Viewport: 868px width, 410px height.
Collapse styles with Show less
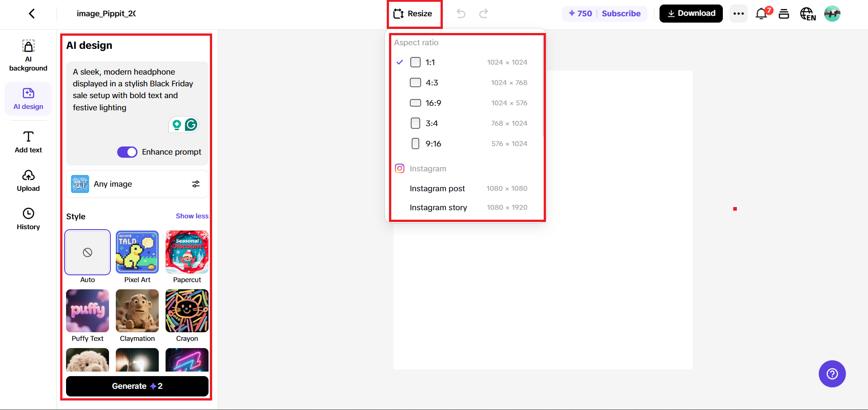pos(192,216)
